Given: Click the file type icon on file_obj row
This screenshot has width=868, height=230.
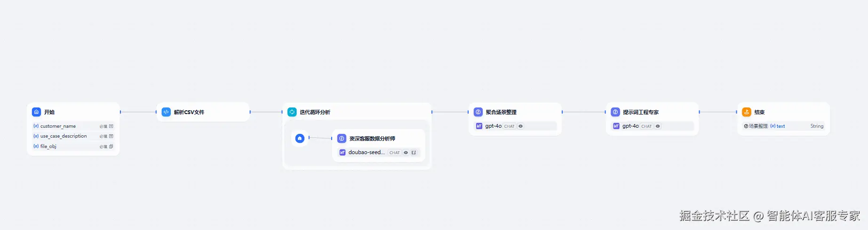Looking at the screenshot, I should [x=111, y=147].
